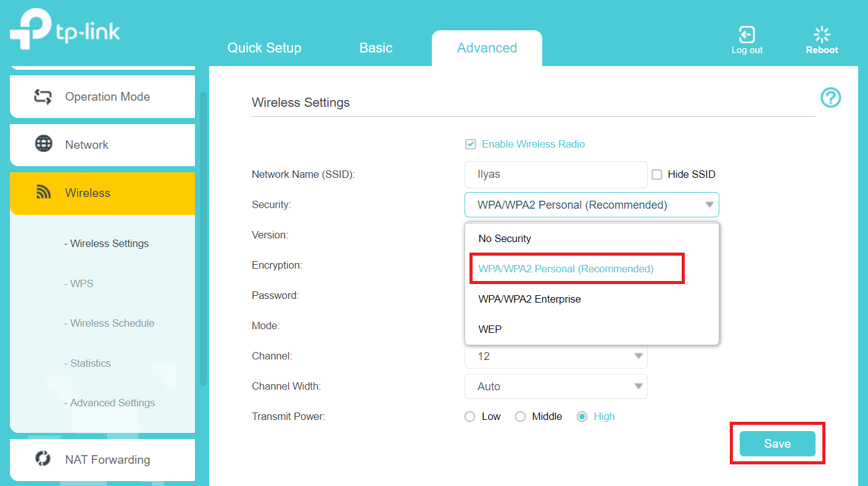
Task: Click the tp-link logo
Action: (64, 28)
